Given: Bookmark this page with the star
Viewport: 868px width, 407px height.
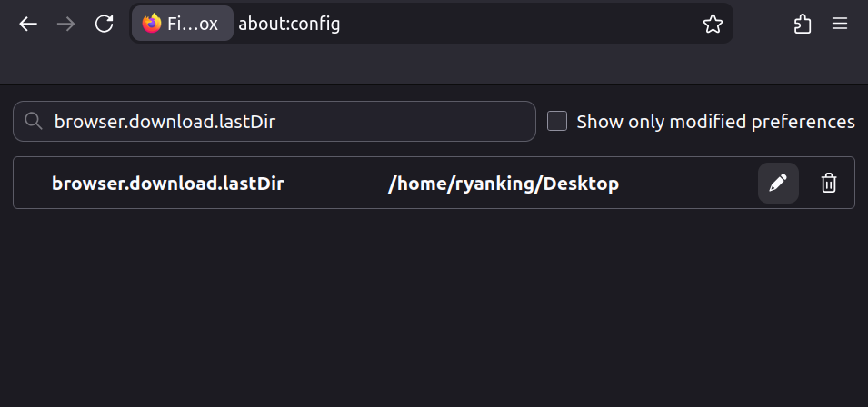Looking at the screenshot, I should 713,25.
